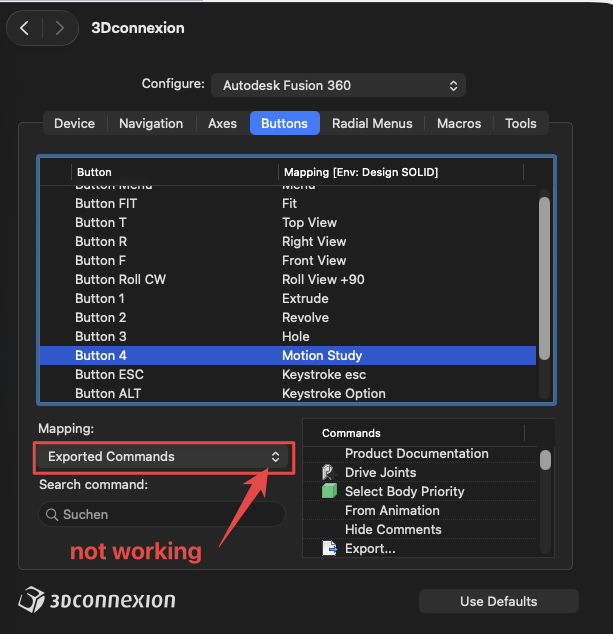Select the highlighted Button 4 row
The width and height of the screenshot is (613, 634).
coord(288,355)
